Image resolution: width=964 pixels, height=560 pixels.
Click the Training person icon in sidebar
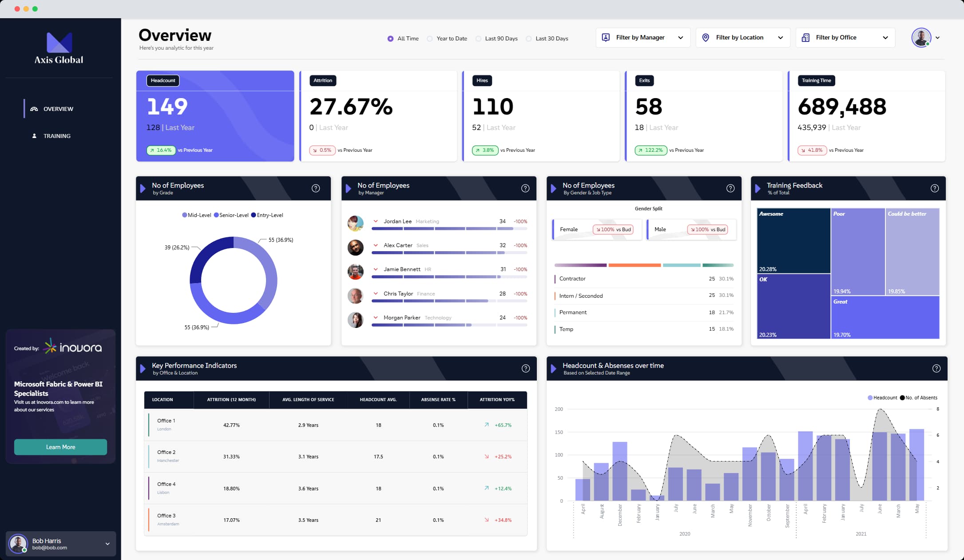(34, 136)
